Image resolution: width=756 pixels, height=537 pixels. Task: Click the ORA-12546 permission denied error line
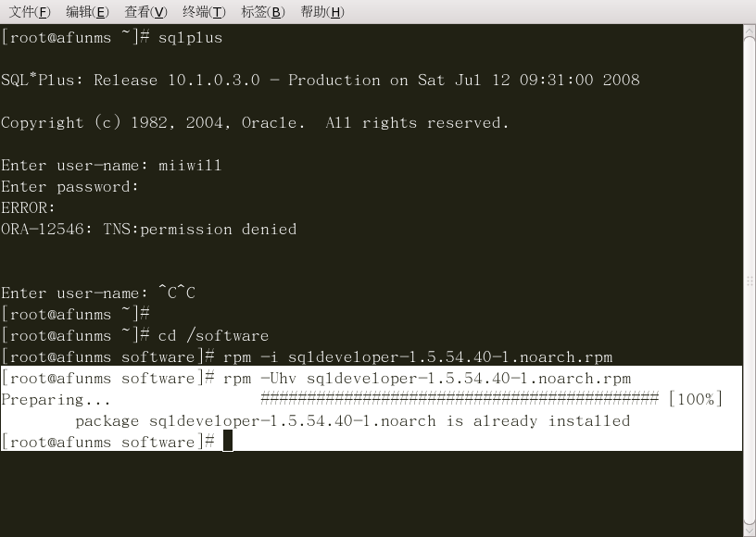point(148,230)
